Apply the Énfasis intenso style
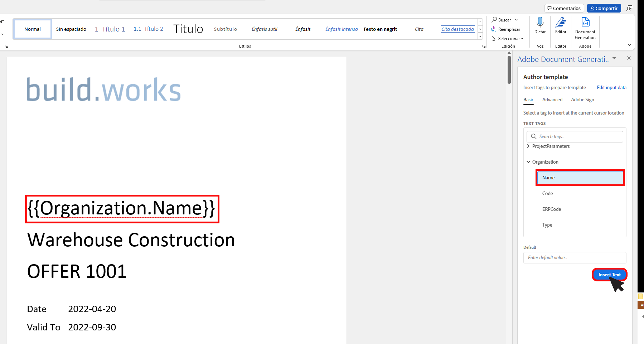Viewport: 644px width, 344px height. 342,29
